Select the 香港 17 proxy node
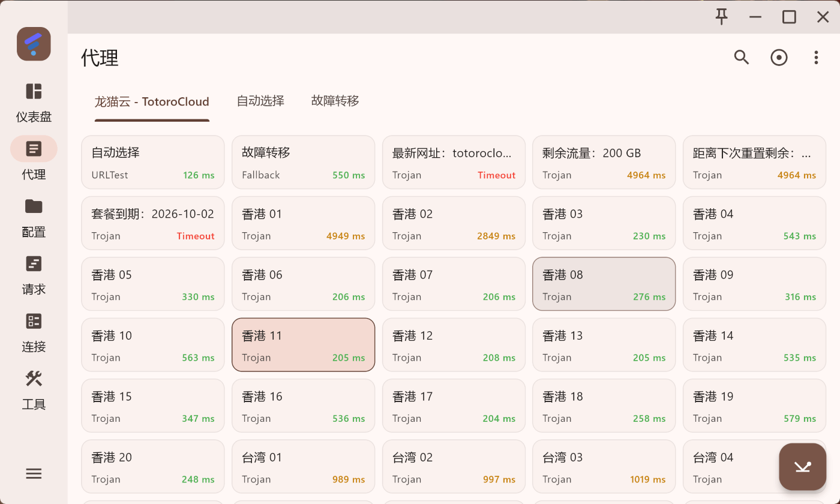Screen dimensions: 840x504 tap(454, 406)
